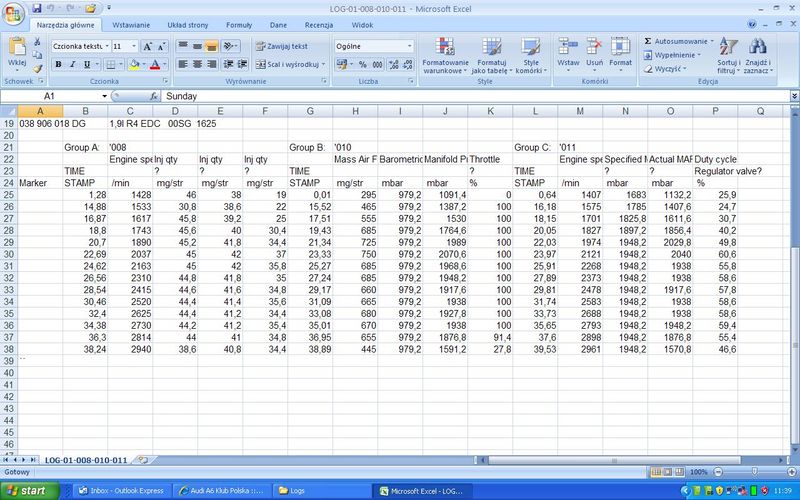Click the Autosumowanie sigma icon
Viewport: 800px width, 500px height.
648,41
